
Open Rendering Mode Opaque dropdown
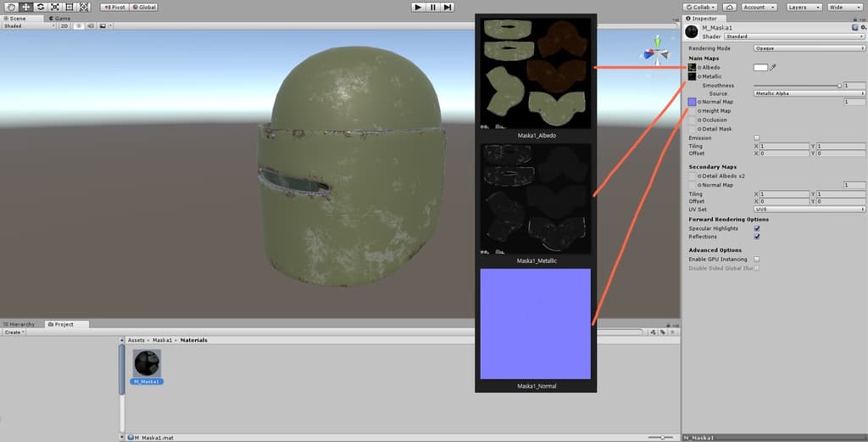810,48
